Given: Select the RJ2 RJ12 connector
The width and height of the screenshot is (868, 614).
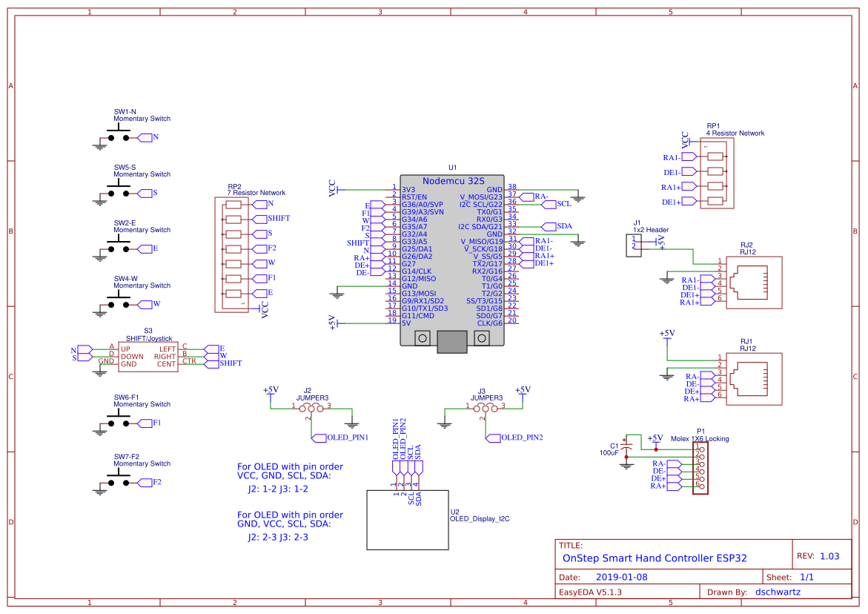Looking at the screenshot, I should [x=754, y=283].
